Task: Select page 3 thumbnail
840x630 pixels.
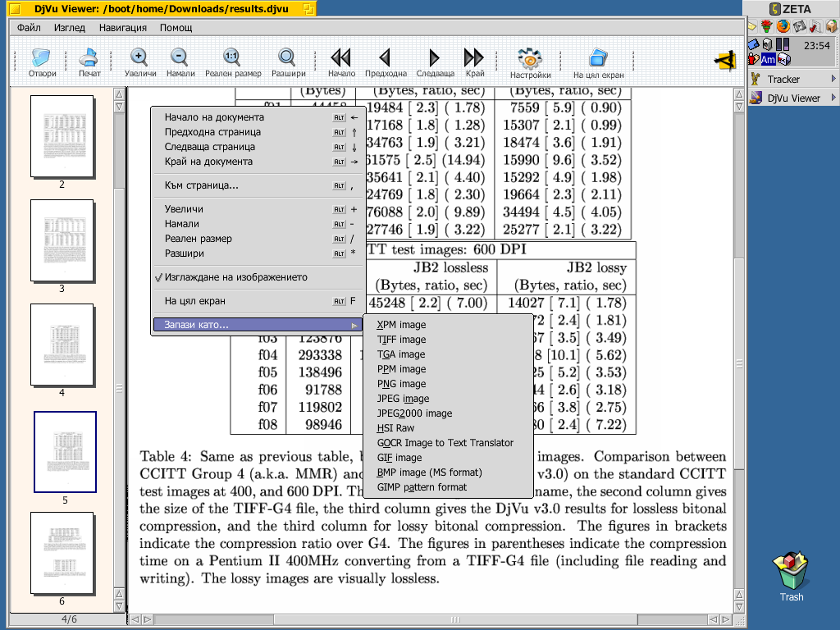Action: click(x=62, y=240)
